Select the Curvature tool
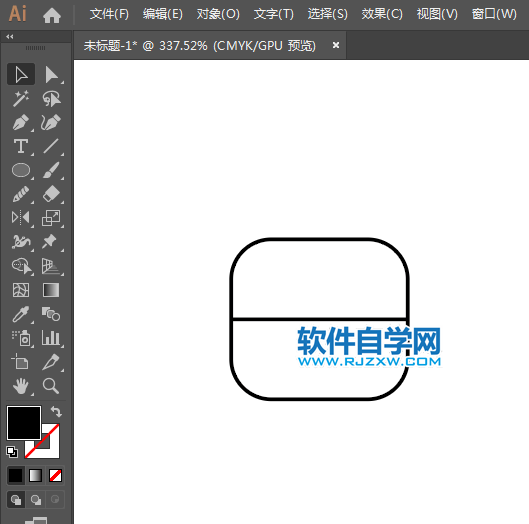 [x=51, y=122]
